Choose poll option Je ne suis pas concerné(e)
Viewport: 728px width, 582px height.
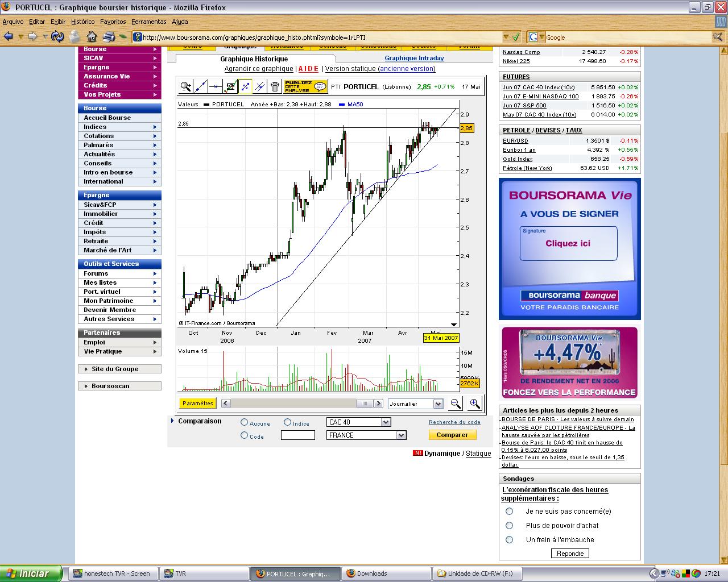click(510, 512)
